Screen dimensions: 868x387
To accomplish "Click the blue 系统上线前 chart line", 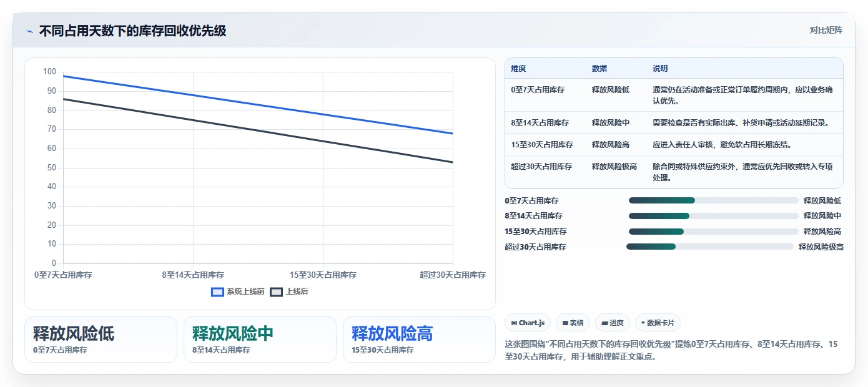I will (x=258, y=105).
